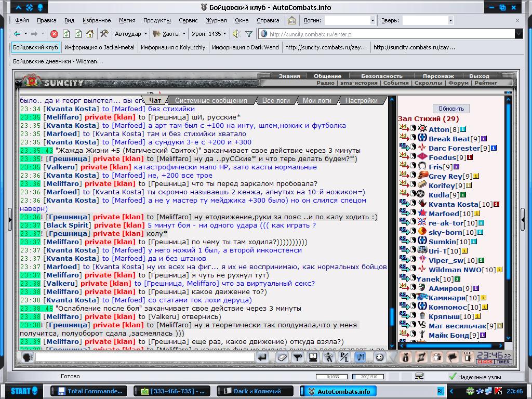Click the 0/1033 progress bar

point(332,377)
